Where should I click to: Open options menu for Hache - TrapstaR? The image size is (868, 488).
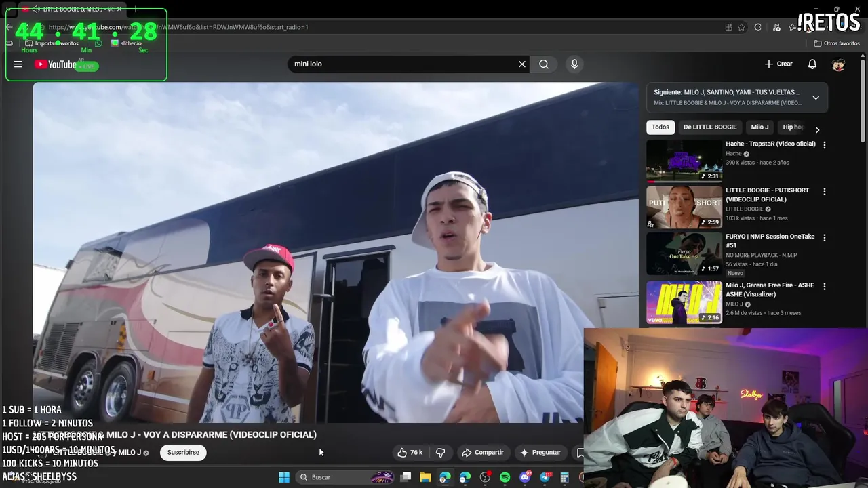point(825,145)
